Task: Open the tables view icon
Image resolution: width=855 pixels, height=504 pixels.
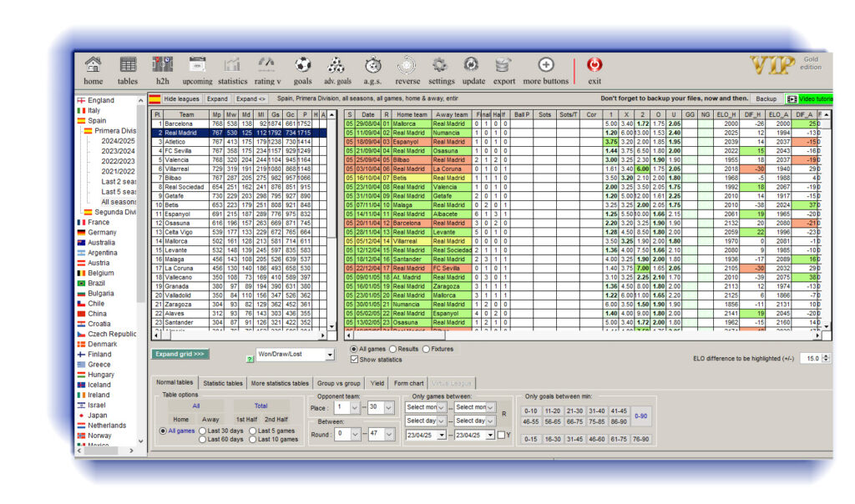Action: pyautogui.click(x=128, y=65)
